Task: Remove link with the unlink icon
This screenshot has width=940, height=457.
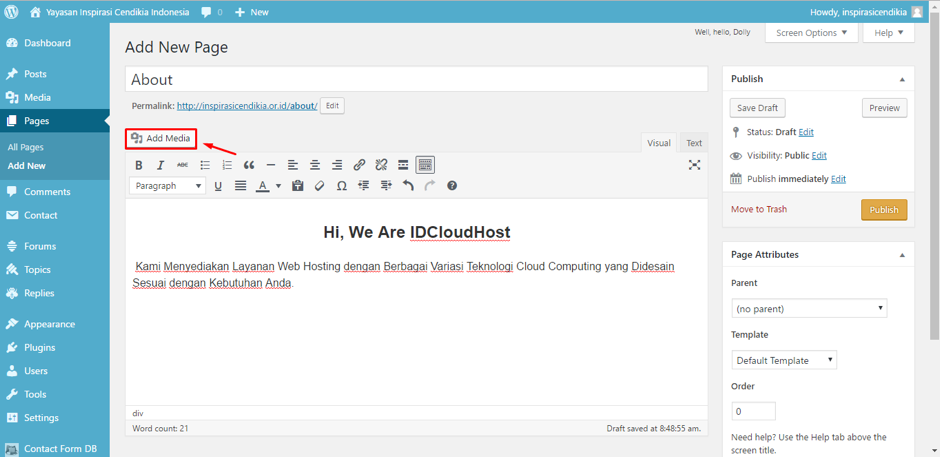Action: click(381, 165)
